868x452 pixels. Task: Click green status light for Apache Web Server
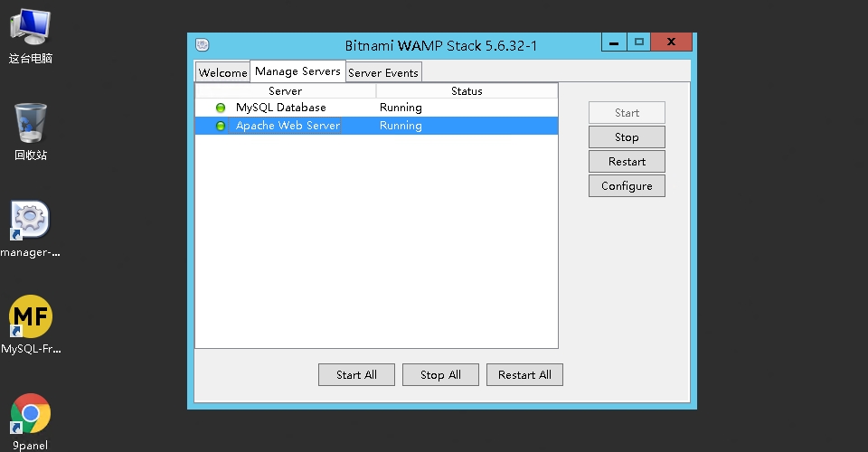[x=221, y=127]
